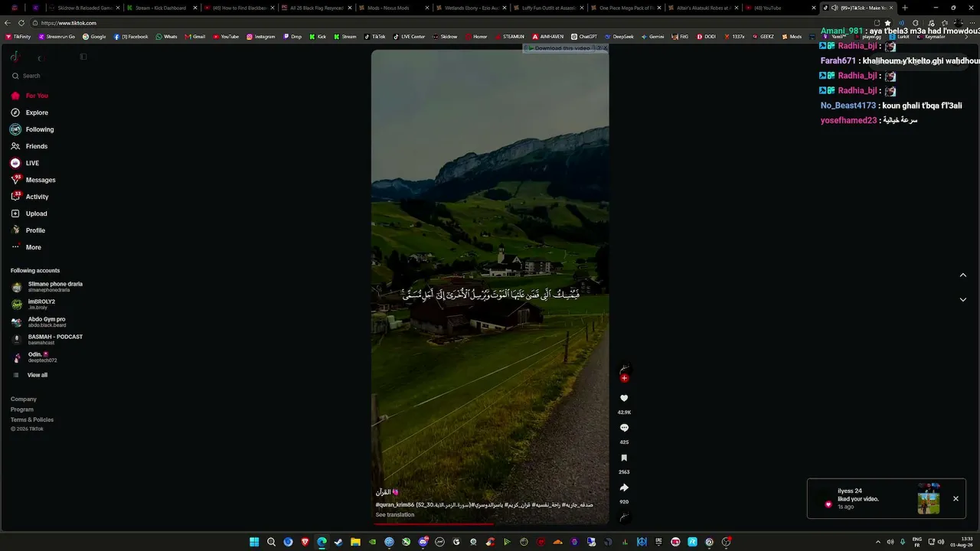
Task: Open File Explorer from the taskbar
Action: 355,542
